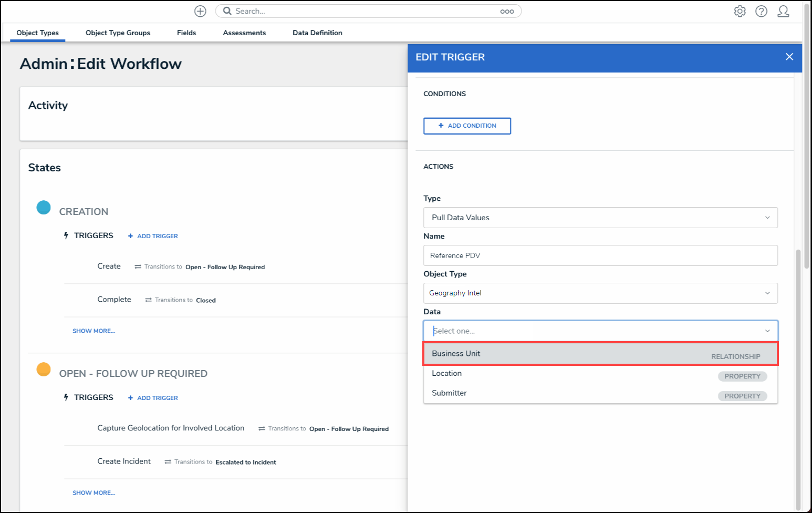Open the user profile icon
The height and width of the screenshot is (513, 812).
coord(783,11)
